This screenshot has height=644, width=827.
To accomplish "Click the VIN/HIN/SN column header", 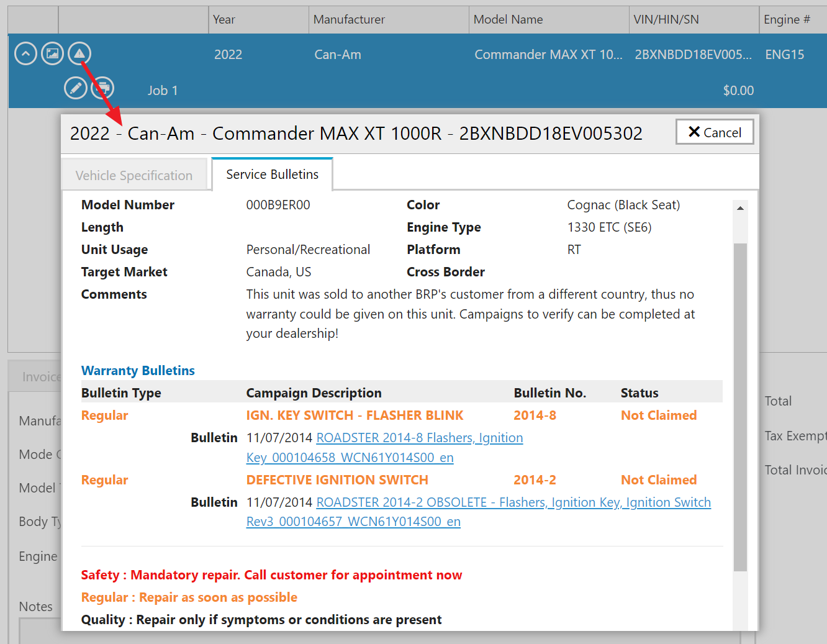I will pos(694,19).
